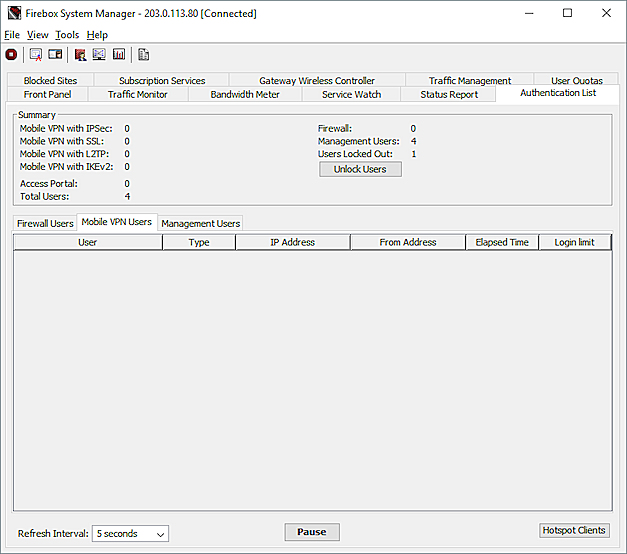Click the 'Mobile VPN with IKEv2:' label
The width and height of the screenshot is (627, 554).
(66, 166)
